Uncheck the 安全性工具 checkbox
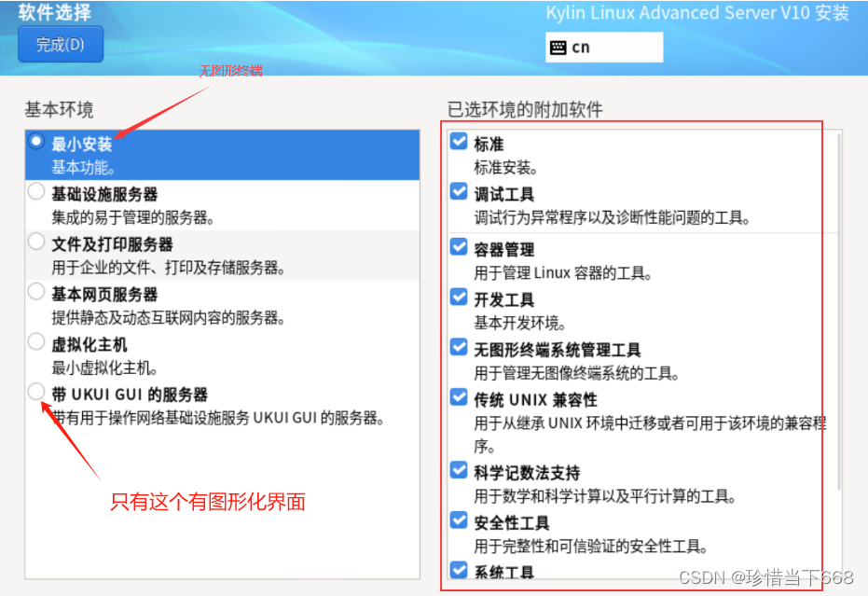868x596 pixels. [459, 520]
